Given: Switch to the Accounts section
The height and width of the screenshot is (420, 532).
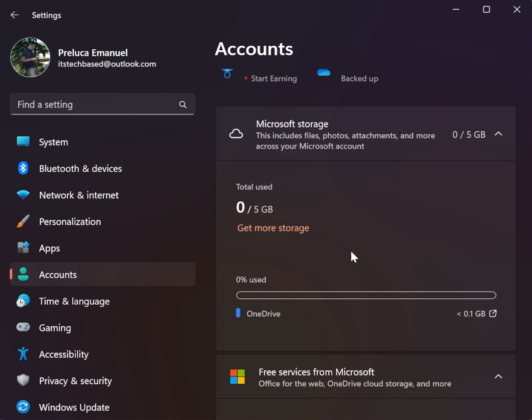Looking at the screenshot, I should (58, 274).
